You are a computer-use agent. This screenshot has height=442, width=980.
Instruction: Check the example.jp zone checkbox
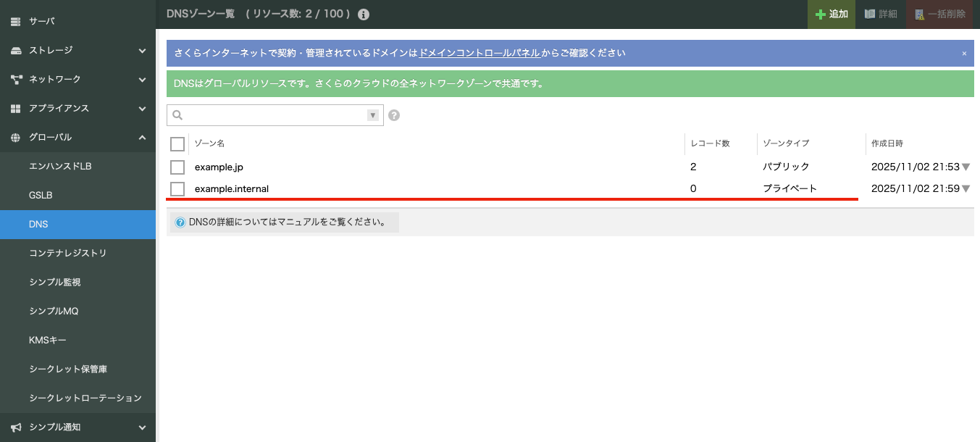(177, 167)
